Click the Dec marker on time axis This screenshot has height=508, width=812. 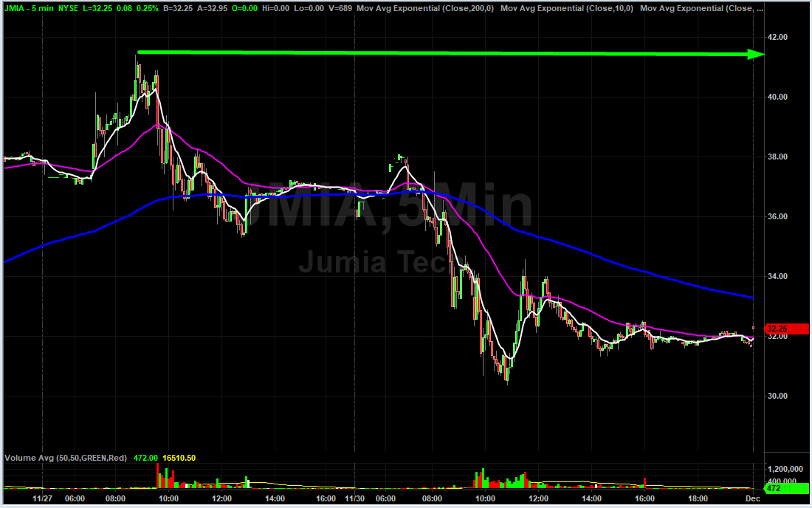pos(753,499)
